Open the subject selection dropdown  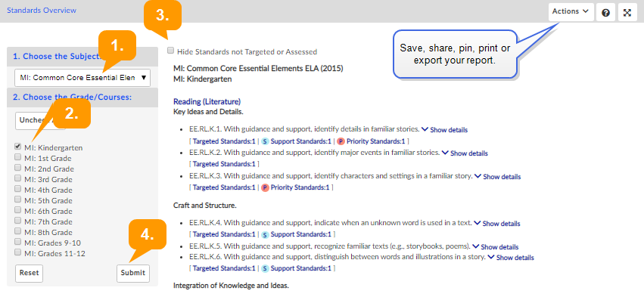[82, 78]
